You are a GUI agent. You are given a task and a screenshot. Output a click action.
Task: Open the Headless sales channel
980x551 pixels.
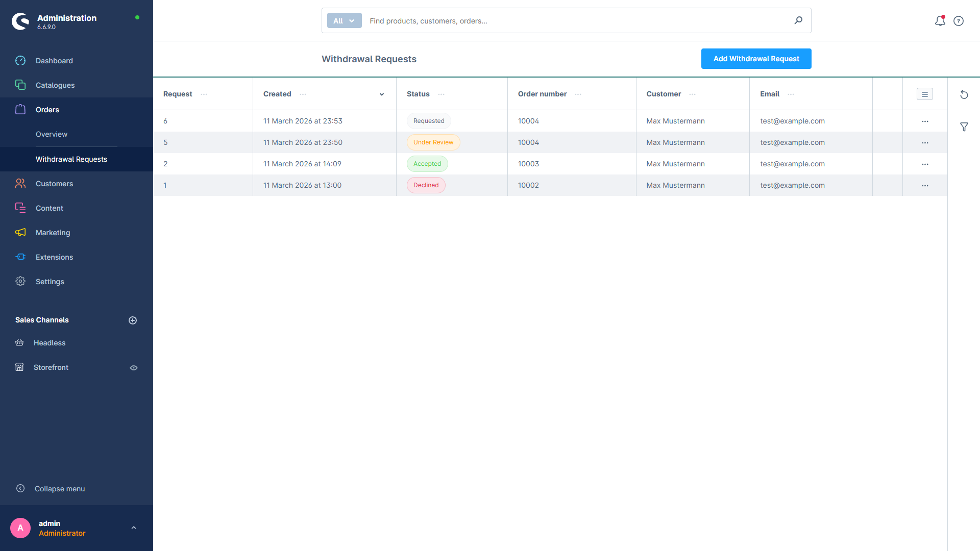click(50, 343)
